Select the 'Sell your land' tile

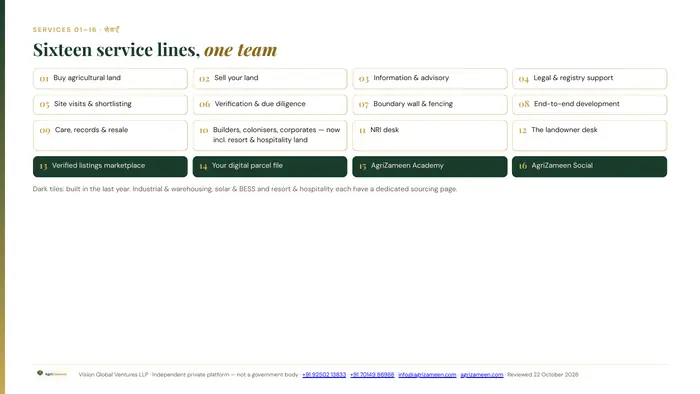pos(270,79)
